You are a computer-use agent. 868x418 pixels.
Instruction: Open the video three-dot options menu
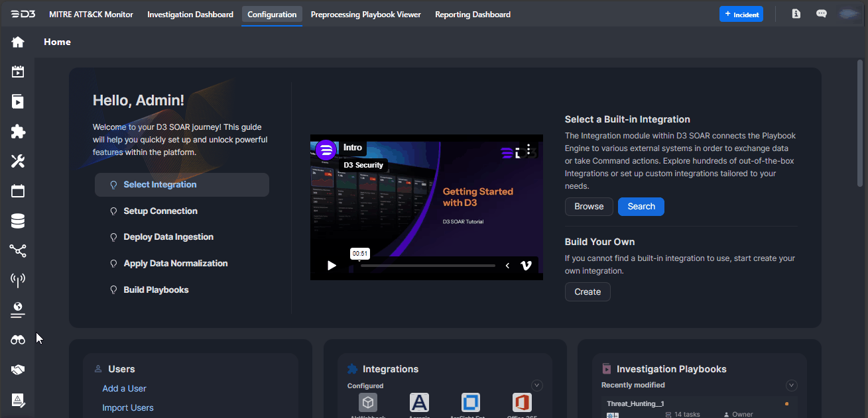[528, 149]
